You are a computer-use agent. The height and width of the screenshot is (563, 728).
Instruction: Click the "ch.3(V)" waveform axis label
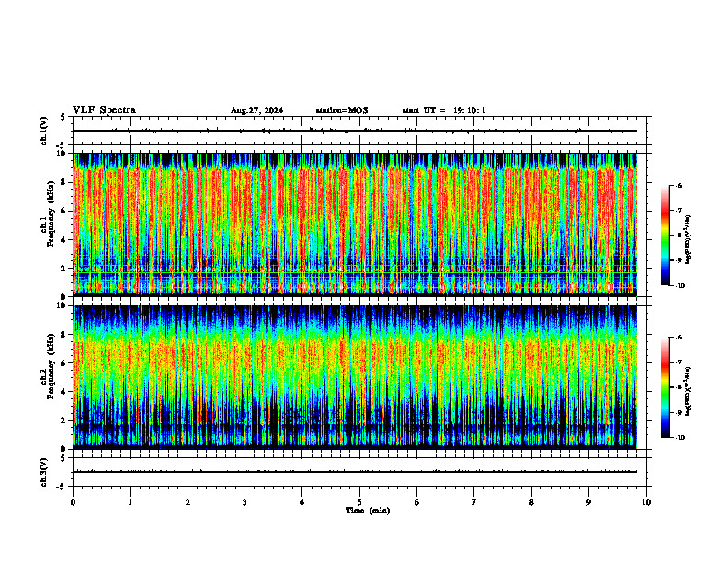point(43,472)
